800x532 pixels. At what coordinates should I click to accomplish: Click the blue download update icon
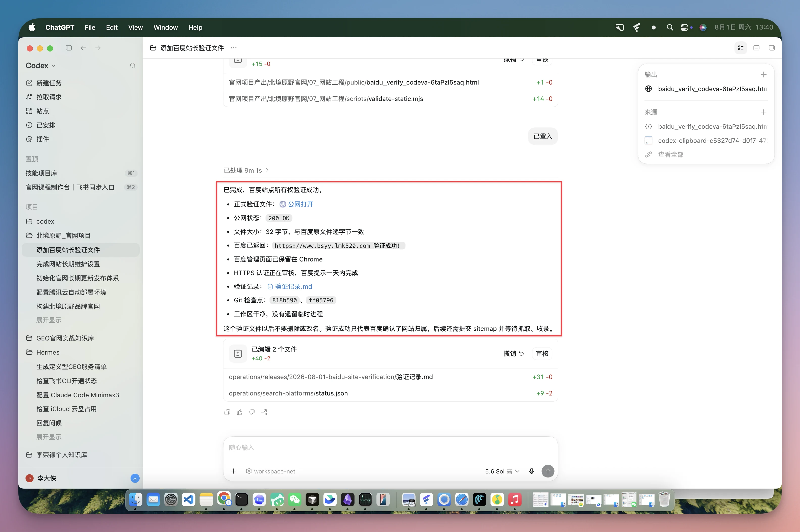135,478
